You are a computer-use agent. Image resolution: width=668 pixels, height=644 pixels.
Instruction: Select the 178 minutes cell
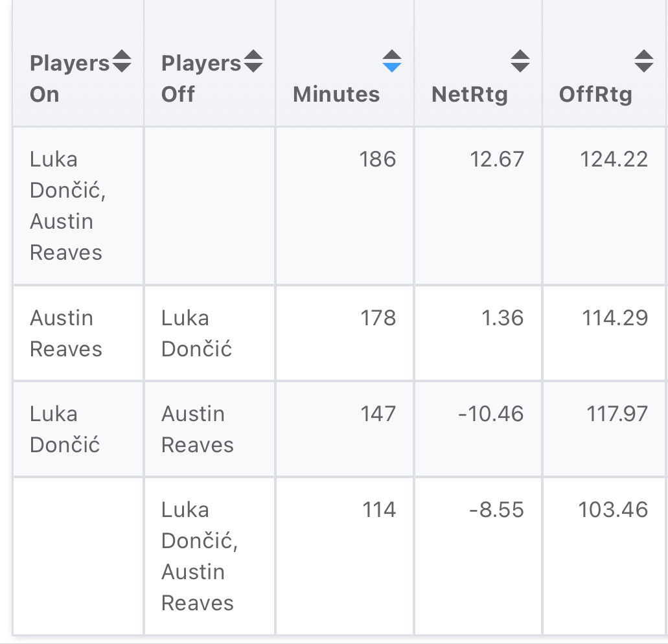378,318
